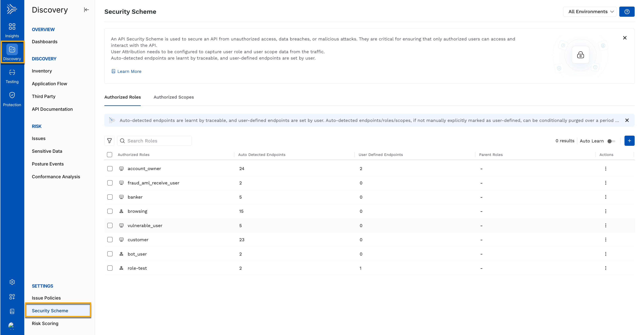Check the banker role checkbox
The image size is (644, 335).
110,197
